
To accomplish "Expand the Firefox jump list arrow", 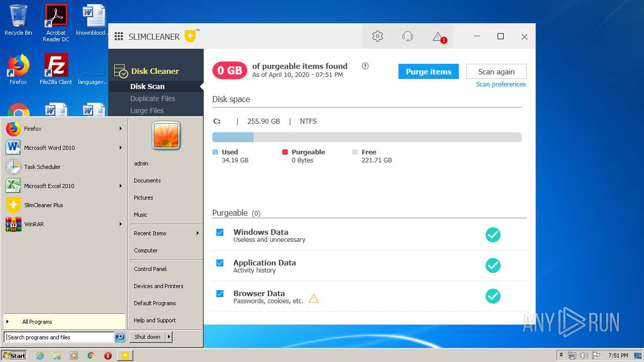I will pyautogui.click(x=121, y=129).
